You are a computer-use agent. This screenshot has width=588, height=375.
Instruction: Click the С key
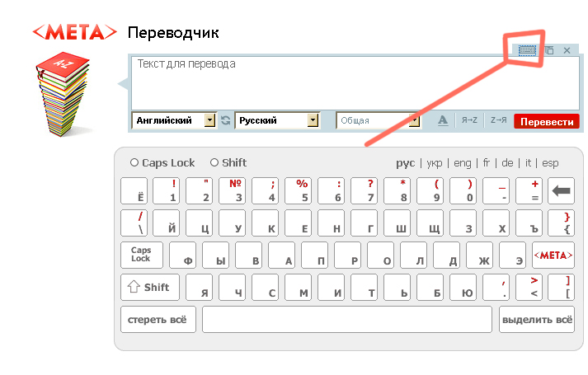tap(265, 288)
